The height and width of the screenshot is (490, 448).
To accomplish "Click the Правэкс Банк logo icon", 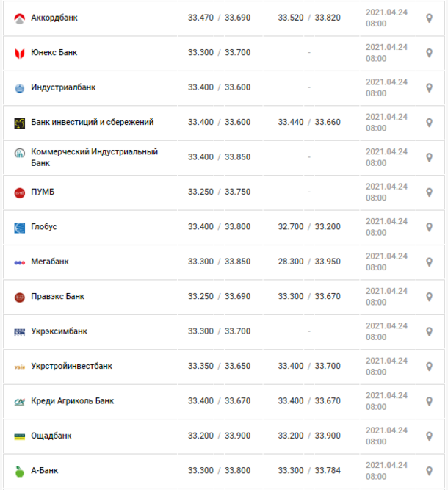I will 20,298.
